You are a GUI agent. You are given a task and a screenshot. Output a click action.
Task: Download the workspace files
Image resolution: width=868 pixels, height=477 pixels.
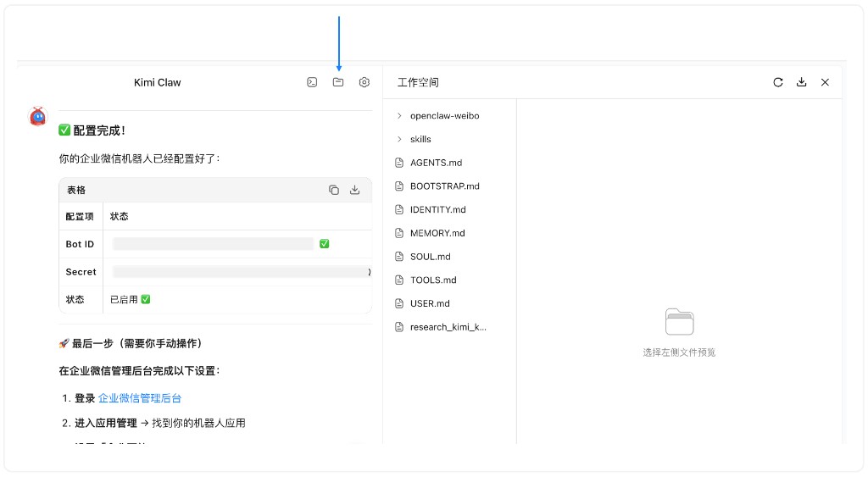click(x=802, y=82)
